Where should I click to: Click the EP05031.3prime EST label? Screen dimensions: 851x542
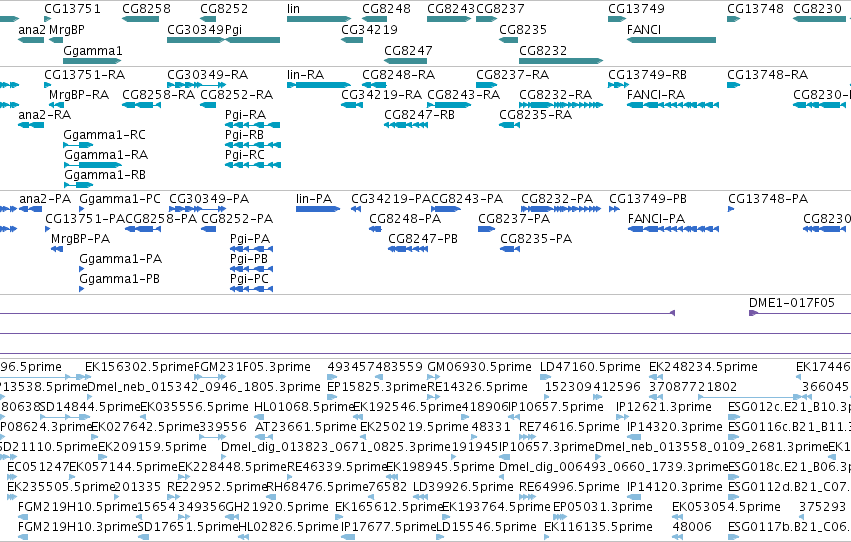(602, 507)
